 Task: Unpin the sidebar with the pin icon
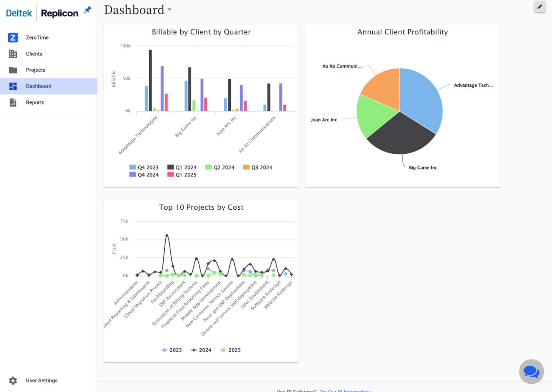coord(87,10)
